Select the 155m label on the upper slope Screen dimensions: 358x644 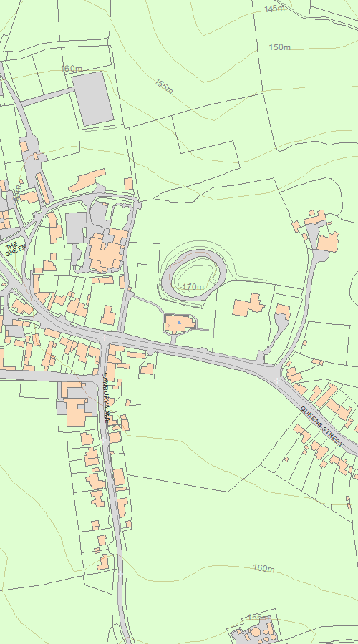(164, 86)
